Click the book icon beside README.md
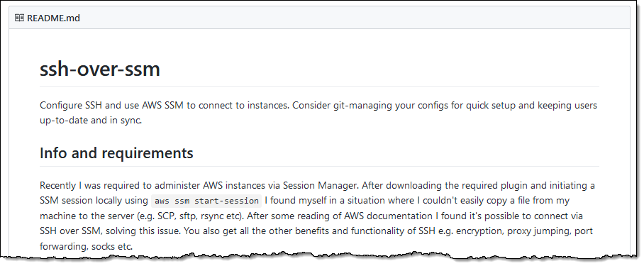The image size is (644, 266). (x=19, y=18)
